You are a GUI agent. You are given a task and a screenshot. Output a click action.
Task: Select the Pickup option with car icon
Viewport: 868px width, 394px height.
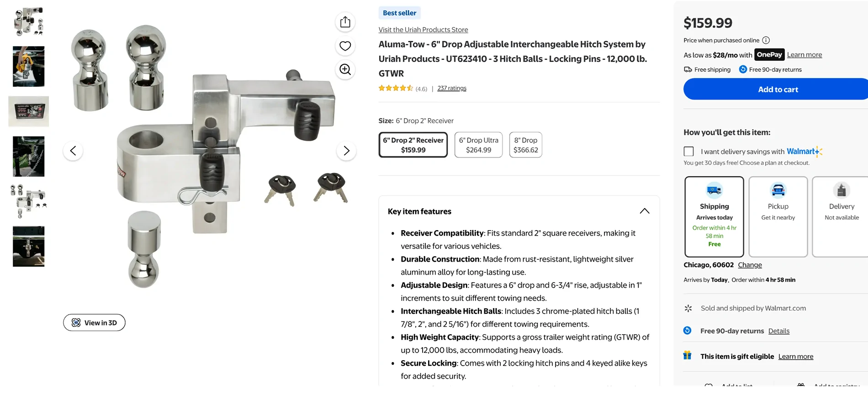778,190
